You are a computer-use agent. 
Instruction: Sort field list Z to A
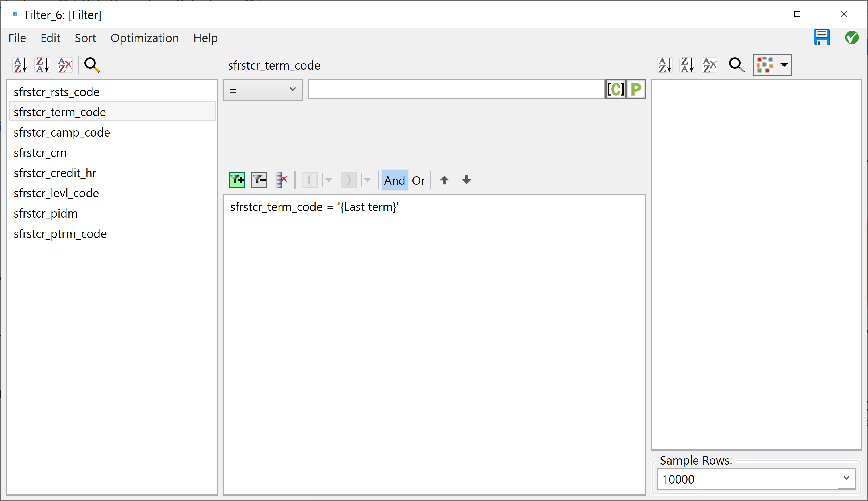(42, 65)
